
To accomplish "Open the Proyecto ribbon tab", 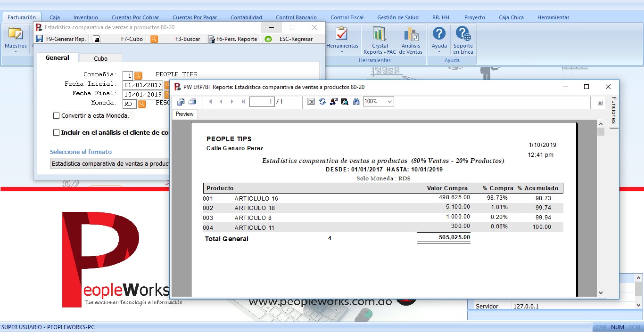I will pos(474,17).
